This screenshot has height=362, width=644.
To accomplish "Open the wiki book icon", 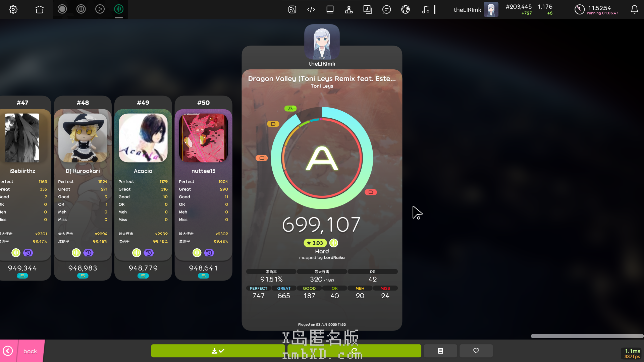I will [x=330, y=9].
